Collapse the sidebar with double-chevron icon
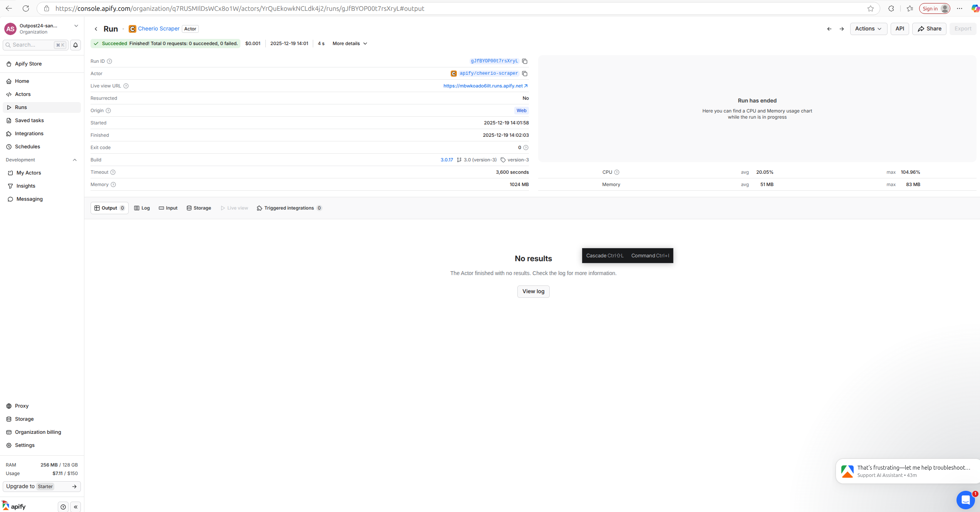Screen dimensions: 980x512 click(x=76, y=507)
